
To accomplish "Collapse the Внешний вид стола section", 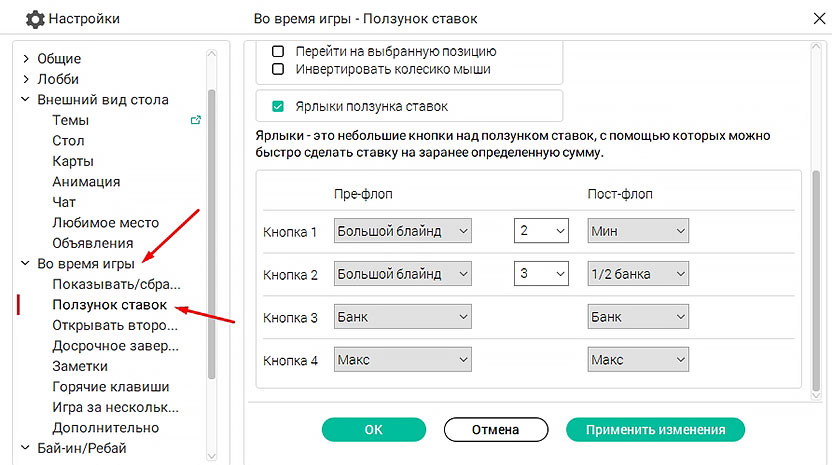I will [x=25, y=99].
